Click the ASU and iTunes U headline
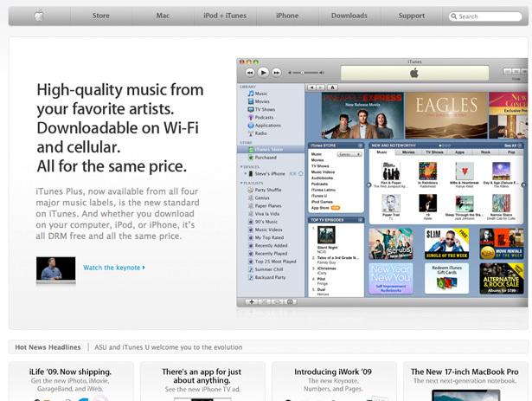The width and height of the screenshot is (532, 401). [169, 347]
